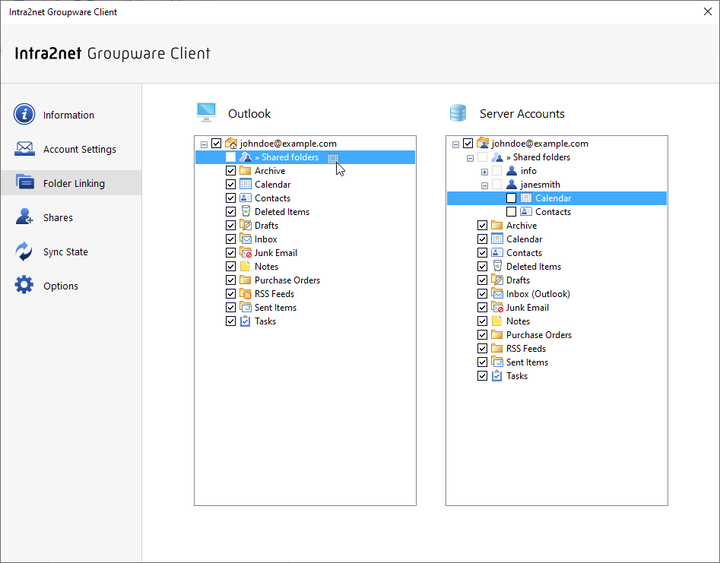Collapse the Outlook johndoe@example.com tree

(x=204, y=144)
